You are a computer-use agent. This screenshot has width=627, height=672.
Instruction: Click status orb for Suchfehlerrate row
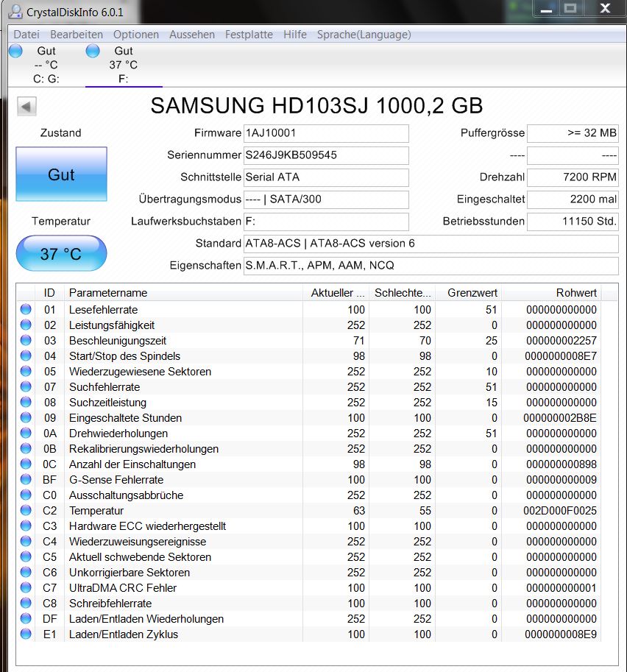26,386
